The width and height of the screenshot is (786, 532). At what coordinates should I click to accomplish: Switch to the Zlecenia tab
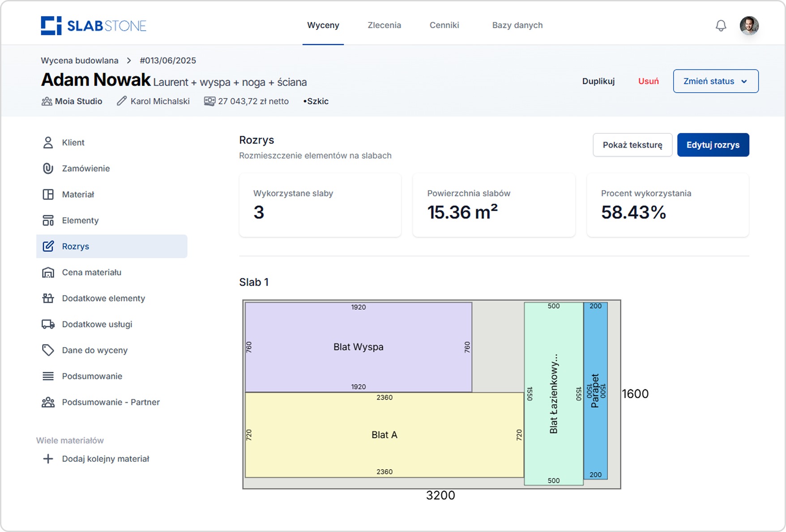384,26
